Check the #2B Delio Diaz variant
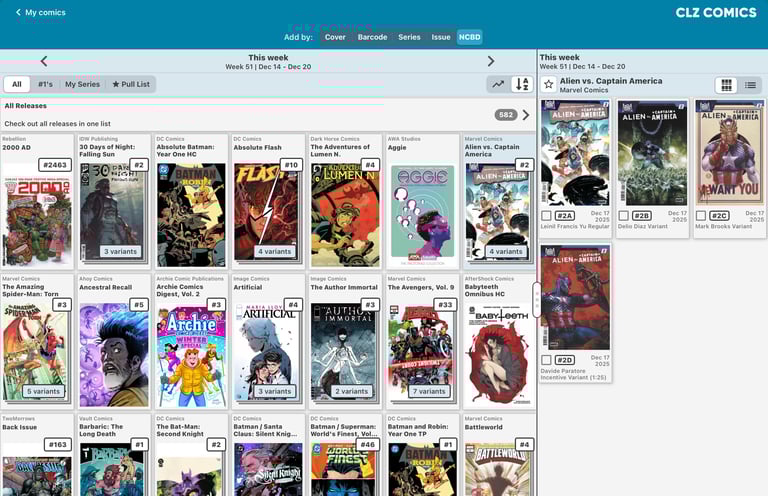This screenshot has width=768, height=496. click(624, 215)
